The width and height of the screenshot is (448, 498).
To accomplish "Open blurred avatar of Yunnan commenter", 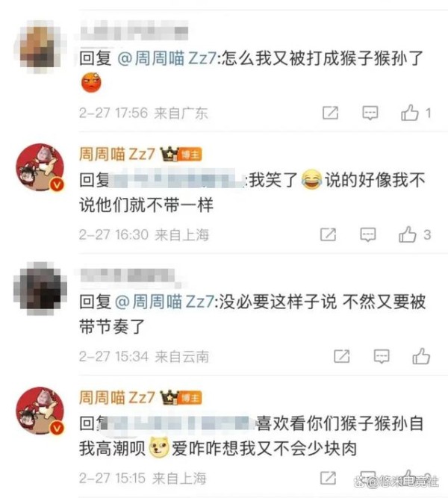I will coord(40,288).
